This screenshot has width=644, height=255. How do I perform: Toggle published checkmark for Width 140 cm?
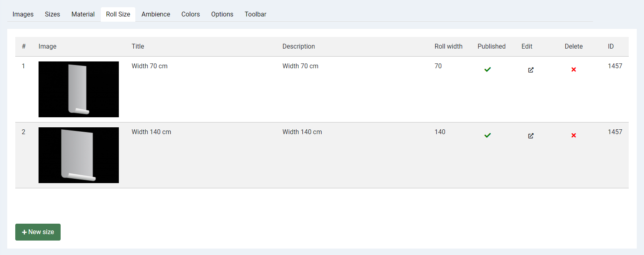tap(487, 135)
